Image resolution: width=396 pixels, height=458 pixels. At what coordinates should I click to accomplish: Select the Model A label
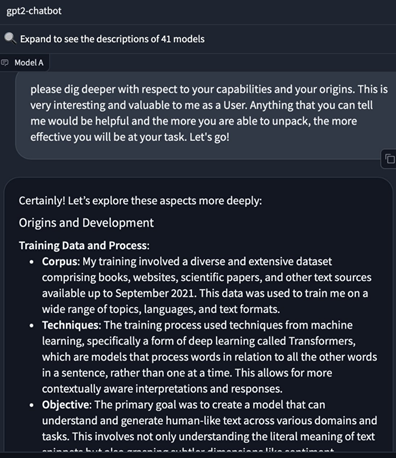pos(29,63)
